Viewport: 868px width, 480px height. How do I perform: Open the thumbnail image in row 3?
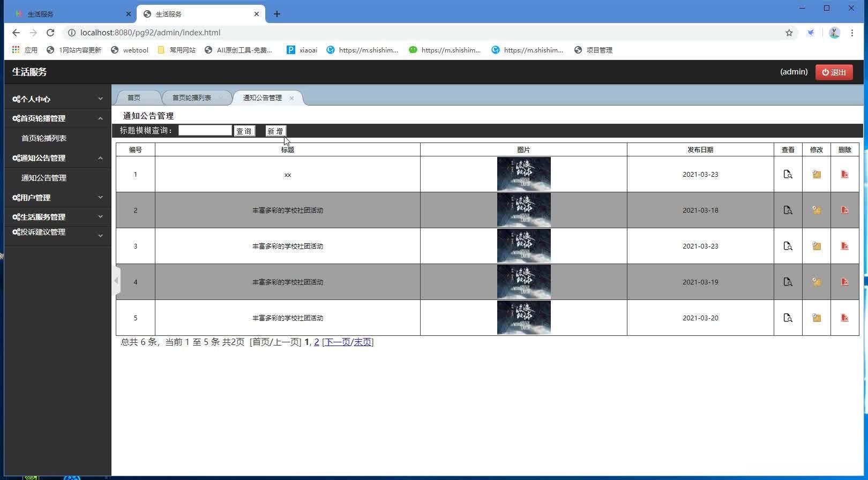(x=524, y=246)
